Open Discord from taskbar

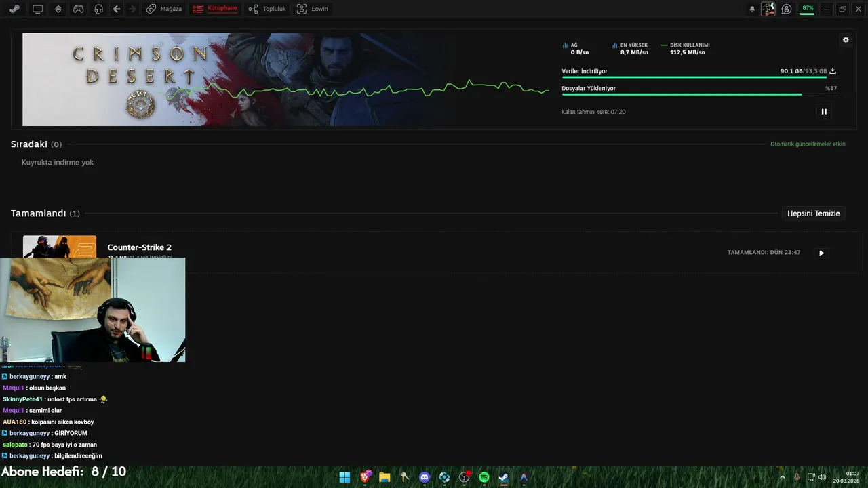click(425, 477)
